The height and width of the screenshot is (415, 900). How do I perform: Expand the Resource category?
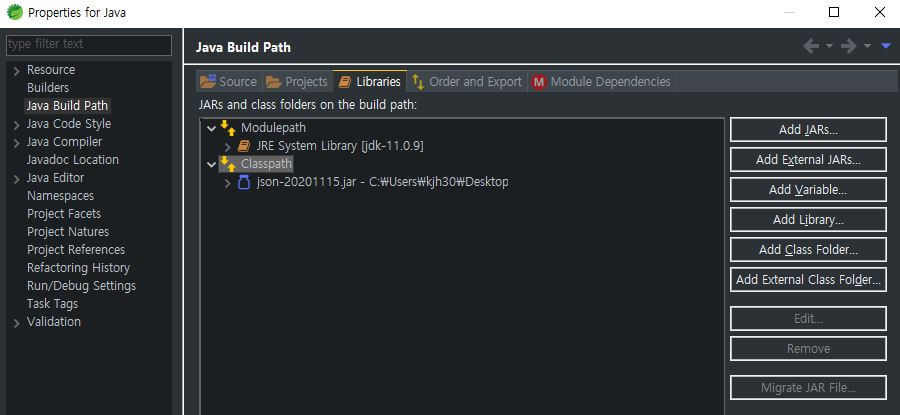click(x=17, y=71)
